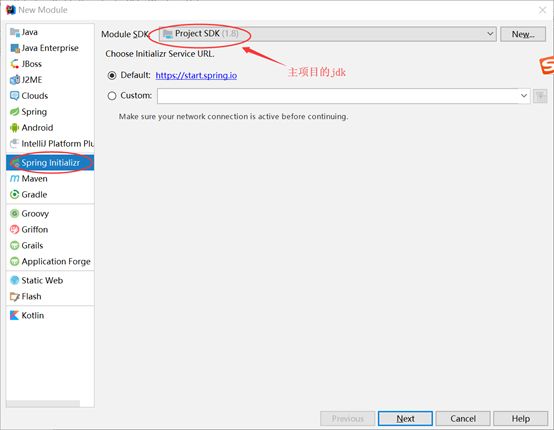Viewport: 554px width, 430px height.
Task: Select the Gradle icon
Action: coord(14,194)
